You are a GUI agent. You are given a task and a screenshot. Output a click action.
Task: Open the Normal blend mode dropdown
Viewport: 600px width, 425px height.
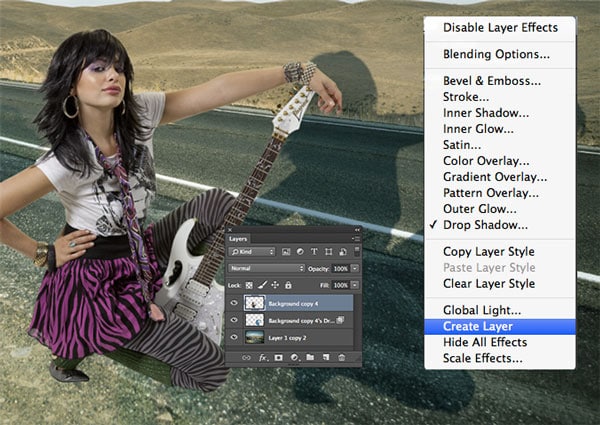tap(266, 268)
